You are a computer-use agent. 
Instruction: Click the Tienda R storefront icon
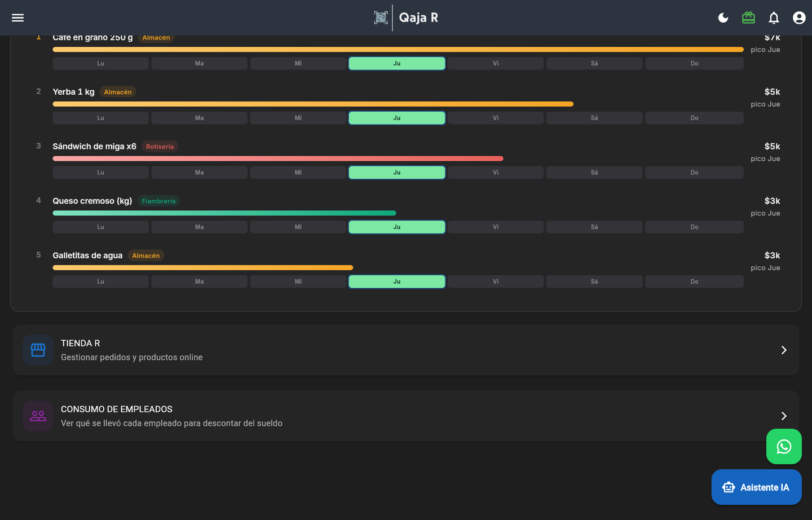(x=38, y=350)
